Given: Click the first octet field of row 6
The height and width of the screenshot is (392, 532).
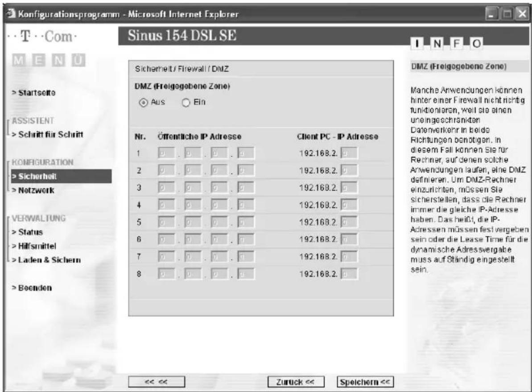Looking at the screenshot, I should (166, 239).
